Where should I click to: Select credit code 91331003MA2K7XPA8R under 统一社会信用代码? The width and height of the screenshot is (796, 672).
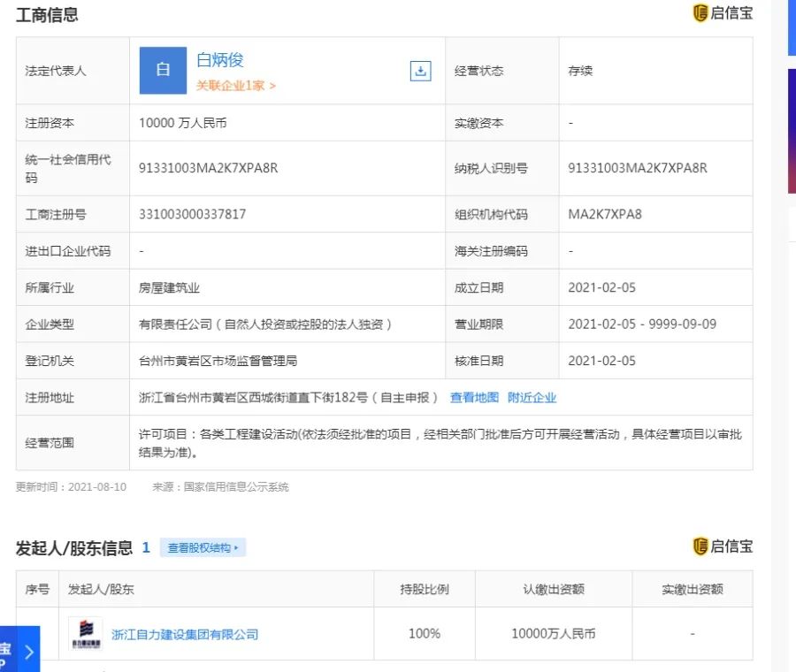tap(208, 168)
